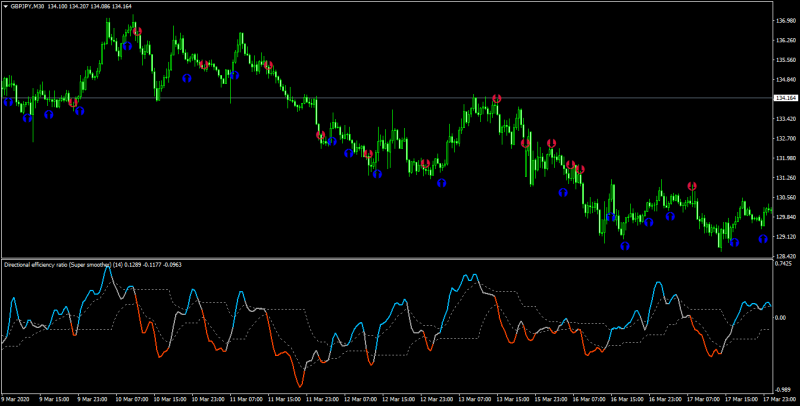The height and width of the screenshot is (406, 800).
Task: Click the red sell arrow sitting on the 134.164 price line
Action: pyautogui.click(x=496, y=98)
